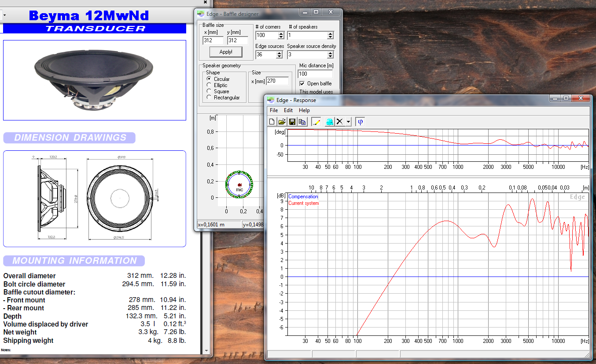This screenshot has width=596, height=364.
Task: Select the pencil draw compensation tool
Action: 316,122
